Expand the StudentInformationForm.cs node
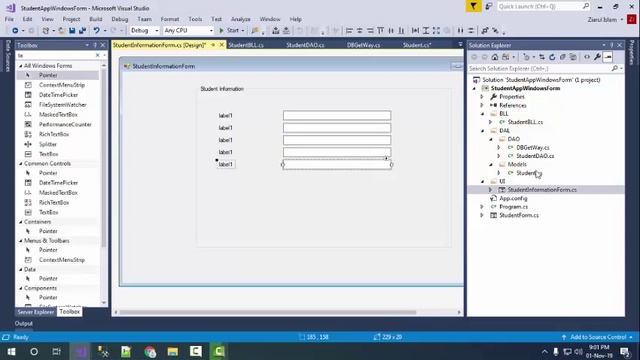 (x=491, y=190)
